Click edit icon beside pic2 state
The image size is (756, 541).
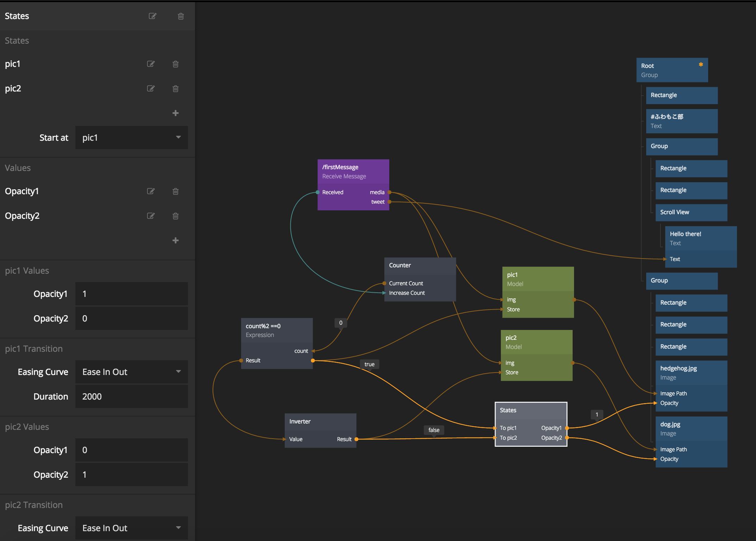pos(151,89)
